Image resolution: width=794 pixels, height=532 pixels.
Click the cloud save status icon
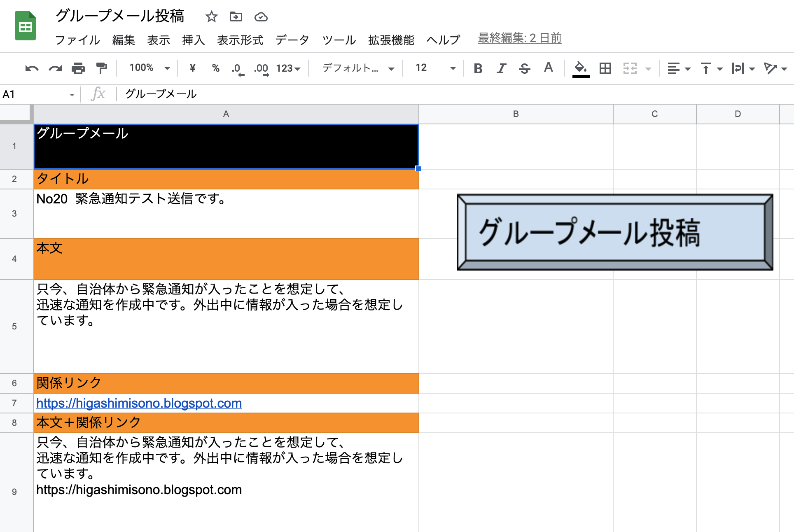point(261,17)
